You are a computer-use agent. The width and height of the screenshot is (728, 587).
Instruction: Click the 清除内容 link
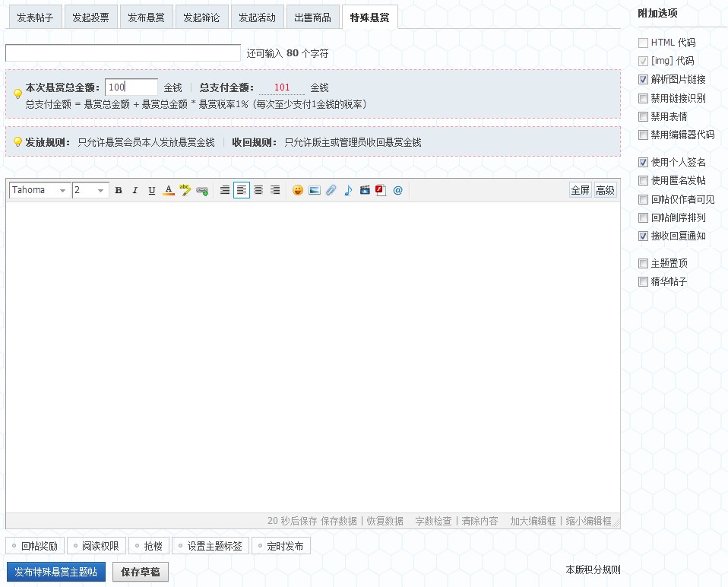tap(480, 521)
